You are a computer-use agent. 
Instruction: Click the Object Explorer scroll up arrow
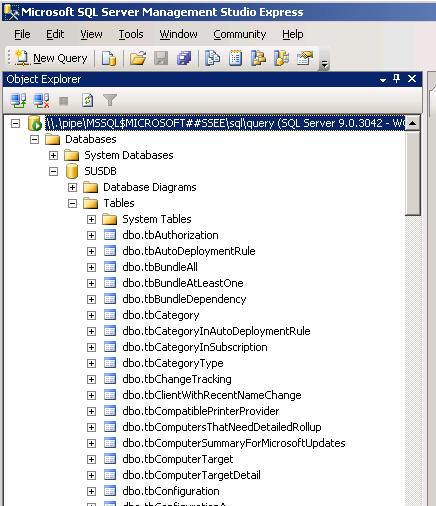point(413,123)
